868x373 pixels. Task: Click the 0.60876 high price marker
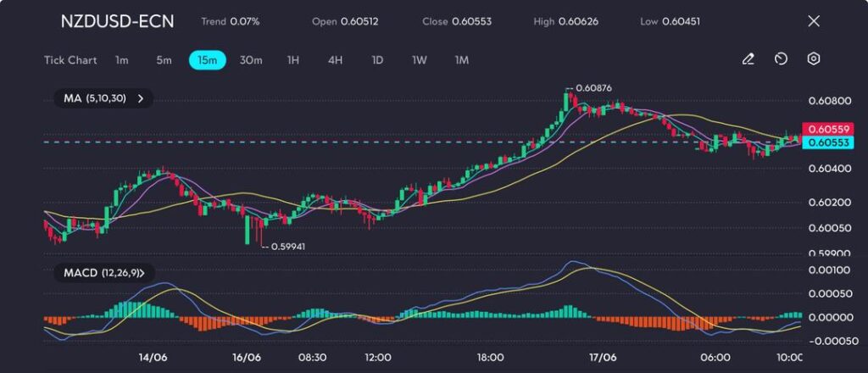[593, 88]
